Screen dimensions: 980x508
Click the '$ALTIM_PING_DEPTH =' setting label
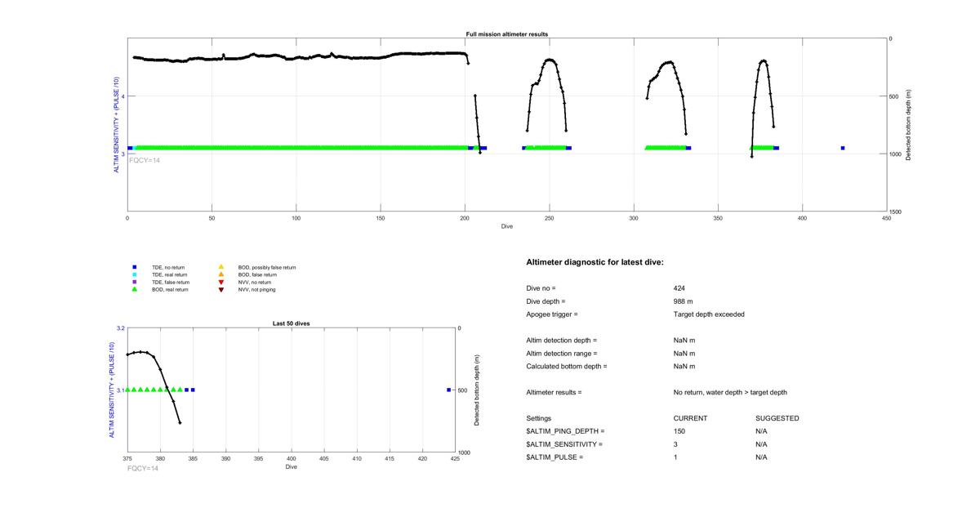565,431
